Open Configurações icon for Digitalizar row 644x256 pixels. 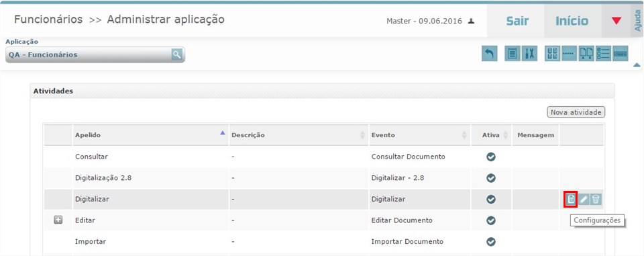pos(571,200)
